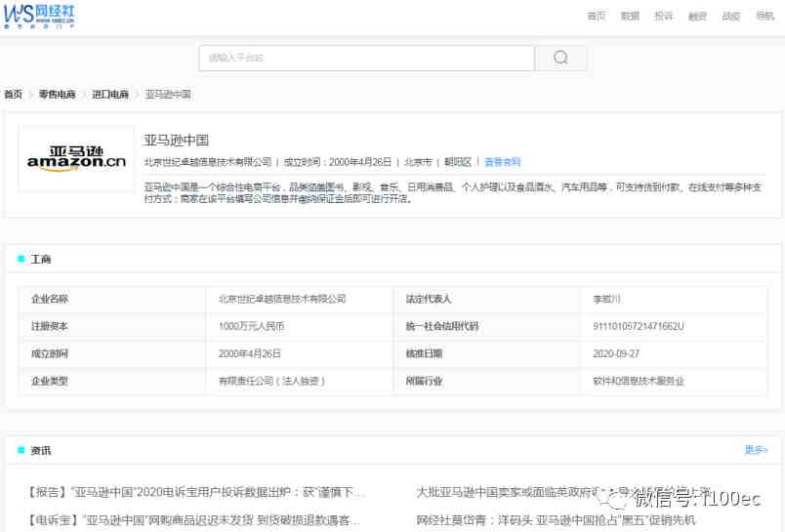Image resolution: width=785 pixels, height=532 pixels.
Task: Open 融资 in the top navigation
Action: (x=697, y=17)
